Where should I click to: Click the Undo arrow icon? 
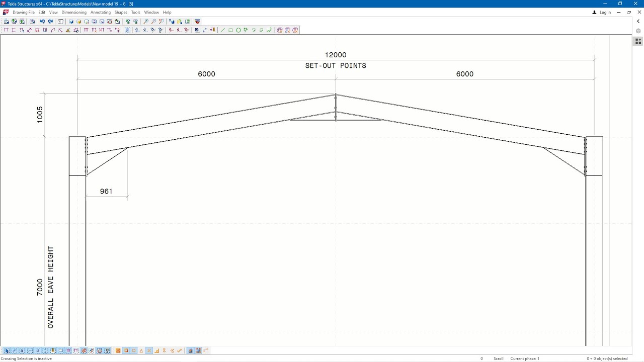click(42, 22)
